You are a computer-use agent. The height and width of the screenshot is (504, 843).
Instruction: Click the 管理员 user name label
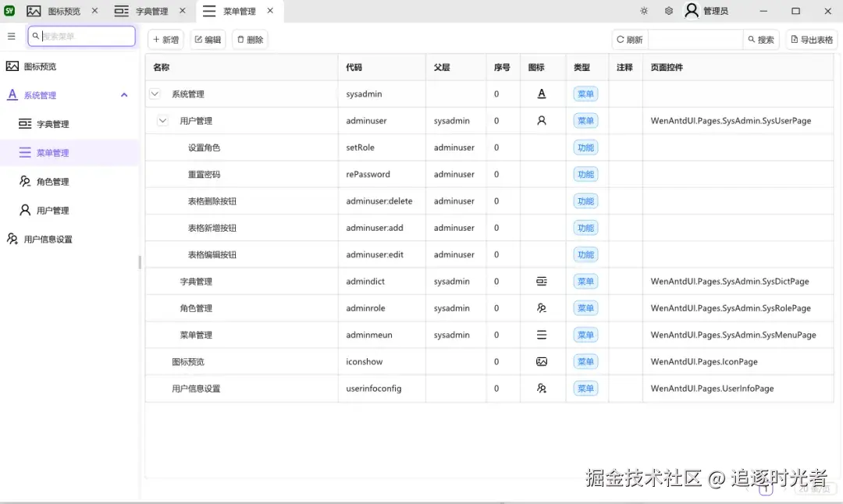pos(716,11)
